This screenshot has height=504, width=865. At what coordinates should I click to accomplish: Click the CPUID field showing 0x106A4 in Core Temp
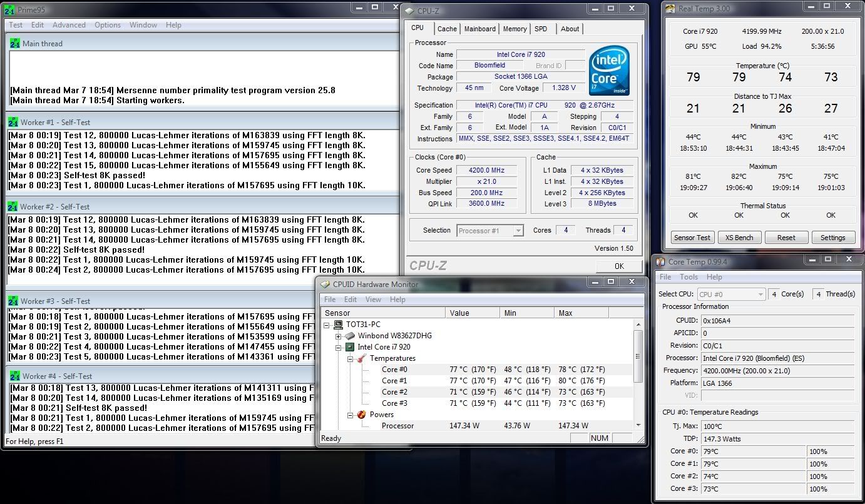tap(777, 320)
